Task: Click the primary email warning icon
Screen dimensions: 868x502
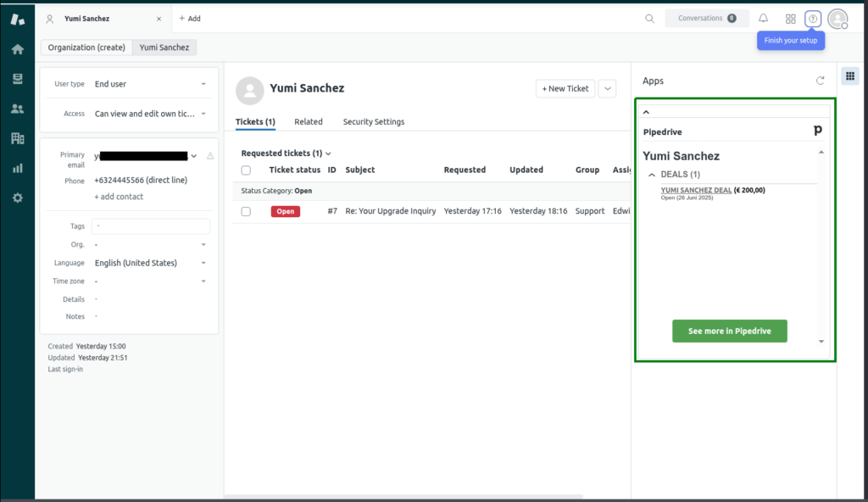Action: (x=210, y=156)
